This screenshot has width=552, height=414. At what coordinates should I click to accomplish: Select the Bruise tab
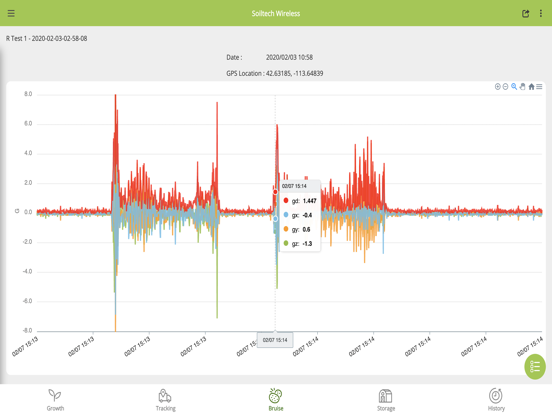[276, 400]
